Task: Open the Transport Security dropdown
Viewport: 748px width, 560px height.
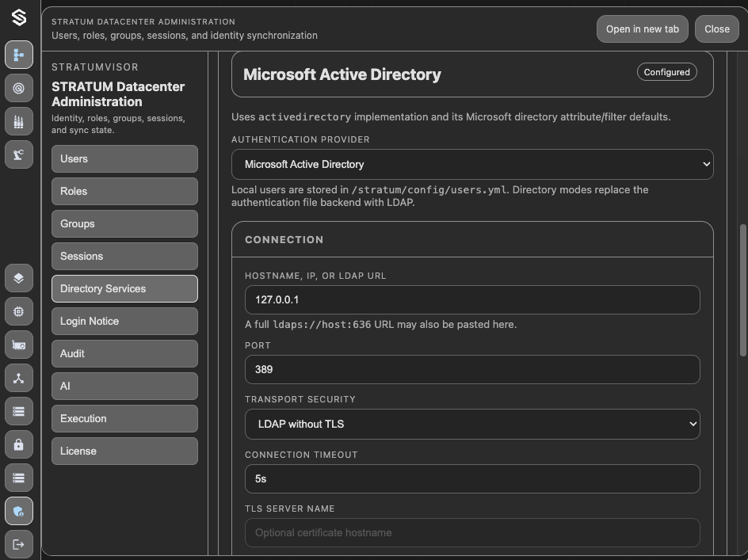Action: [472, 424]
